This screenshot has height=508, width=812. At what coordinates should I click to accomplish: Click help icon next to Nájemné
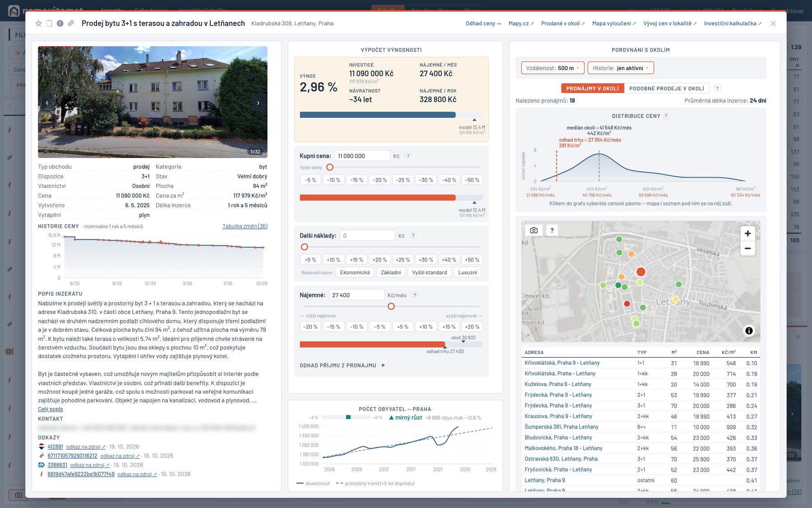[415, 295]
